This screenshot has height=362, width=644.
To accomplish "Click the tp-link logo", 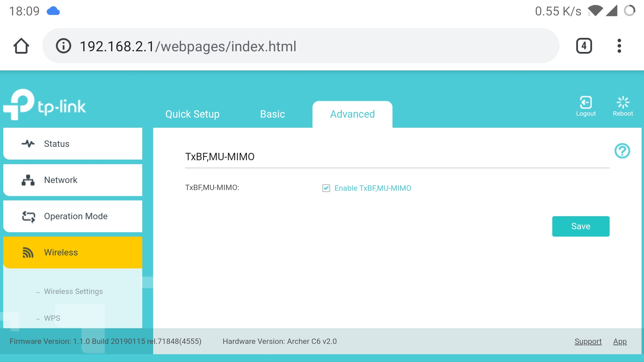I will 45,105.
